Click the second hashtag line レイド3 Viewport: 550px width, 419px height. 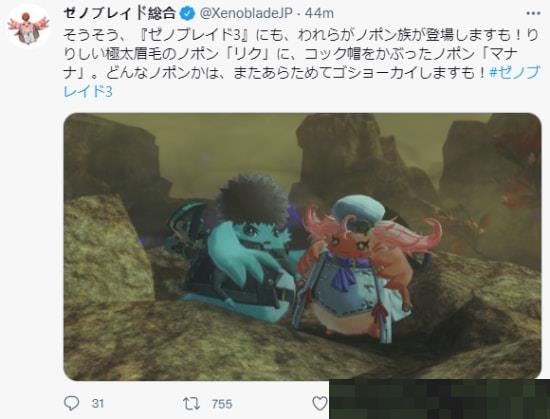click(x=88, y=92)
